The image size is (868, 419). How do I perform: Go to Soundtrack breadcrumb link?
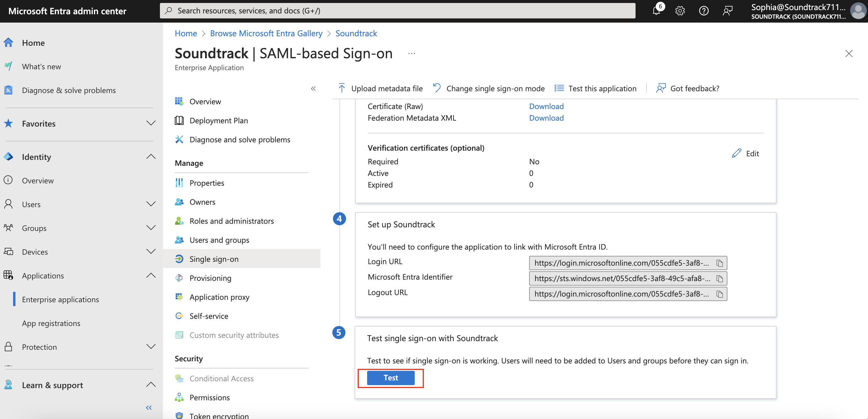click(x=356, y=33)
